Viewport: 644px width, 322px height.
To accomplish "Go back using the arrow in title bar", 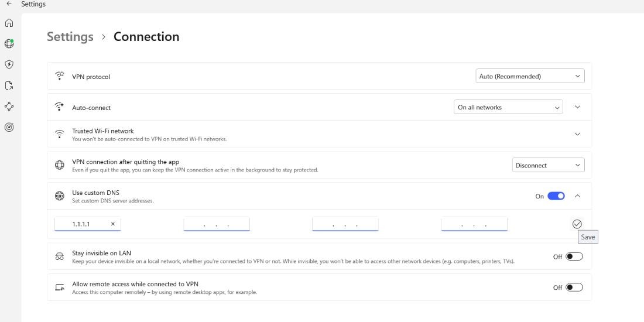I will 9,4.
